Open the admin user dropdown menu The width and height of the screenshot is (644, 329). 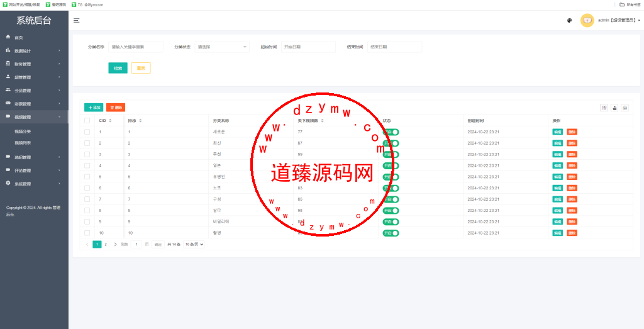(619, 20)
